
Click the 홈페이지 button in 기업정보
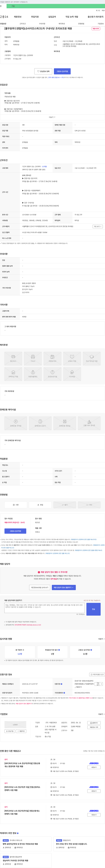point(94,723)
